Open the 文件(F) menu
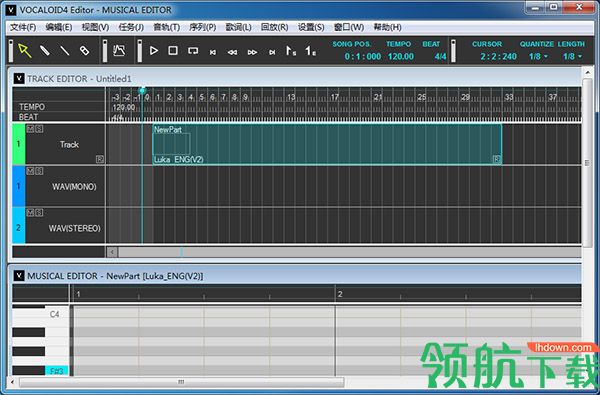Screen dimensions: 600x395 click(23, 27)
